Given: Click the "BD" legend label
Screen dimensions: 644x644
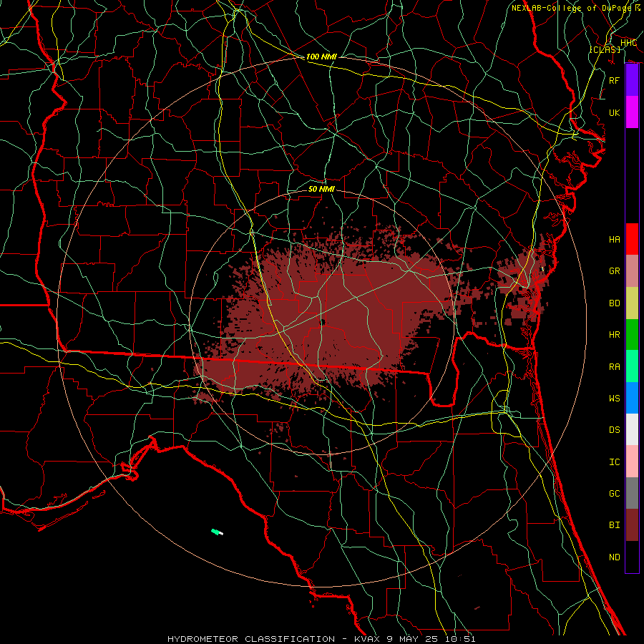Looking at the screenshot, I should click(x=615, y=303).
